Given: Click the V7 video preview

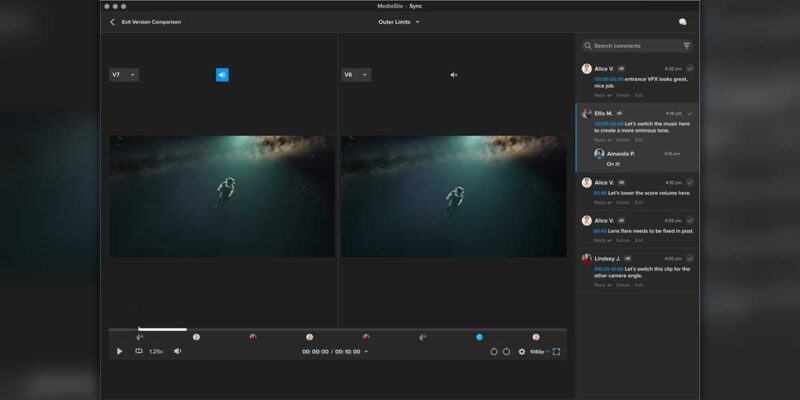Looking at the screenshot, I should (x=222, y=196).
